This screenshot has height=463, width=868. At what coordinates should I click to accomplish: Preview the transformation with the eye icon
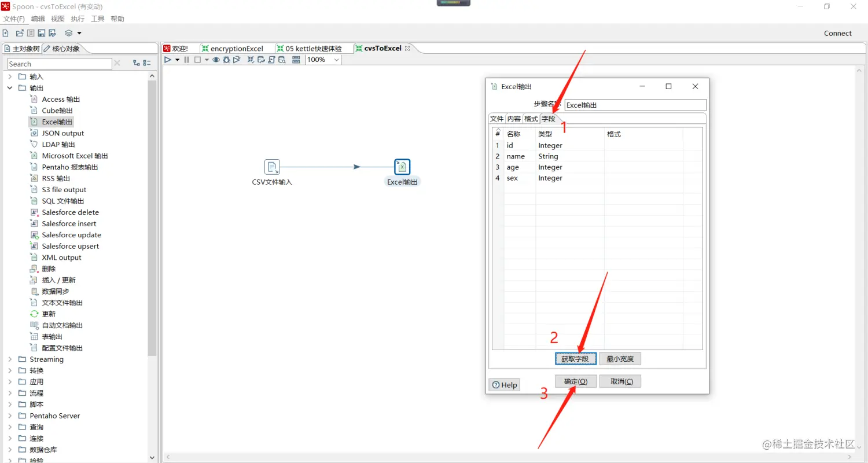(216, 60)
